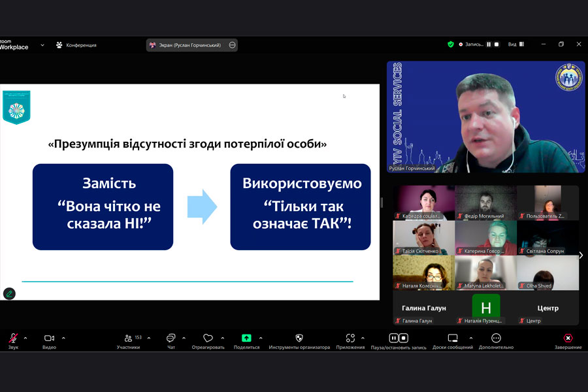The width and height of the screenshot is (588, 392).
Task: Click the Запись recording indicator
Action: [x=471, y=44]
